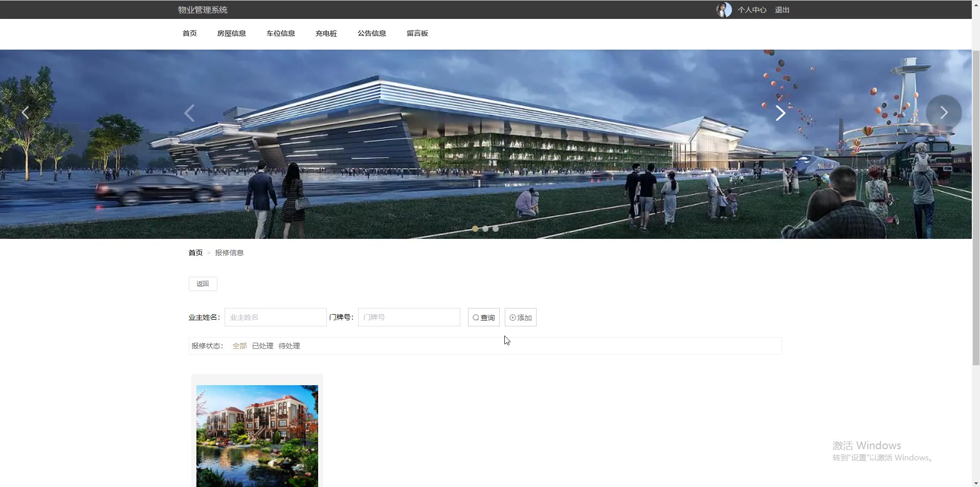
Task: Click the circled next arrow on the banner
Action: tap(944, 113)
